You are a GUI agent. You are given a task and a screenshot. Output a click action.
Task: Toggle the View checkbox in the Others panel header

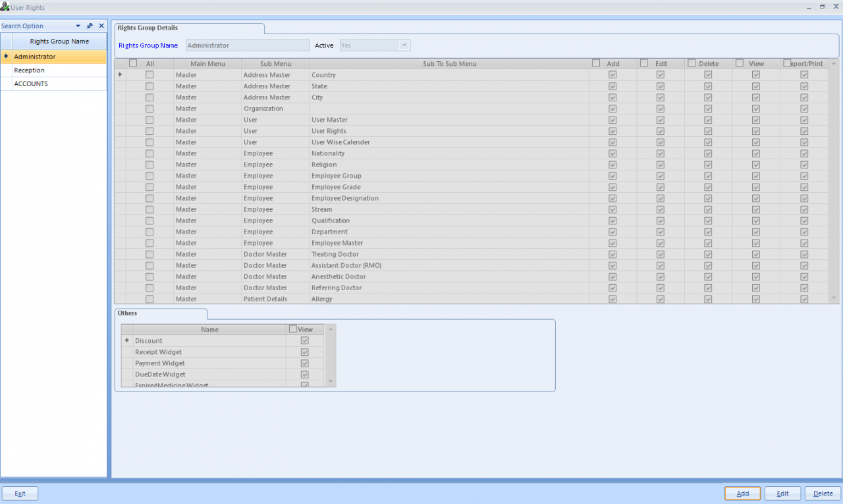click(x=292, y=328)
